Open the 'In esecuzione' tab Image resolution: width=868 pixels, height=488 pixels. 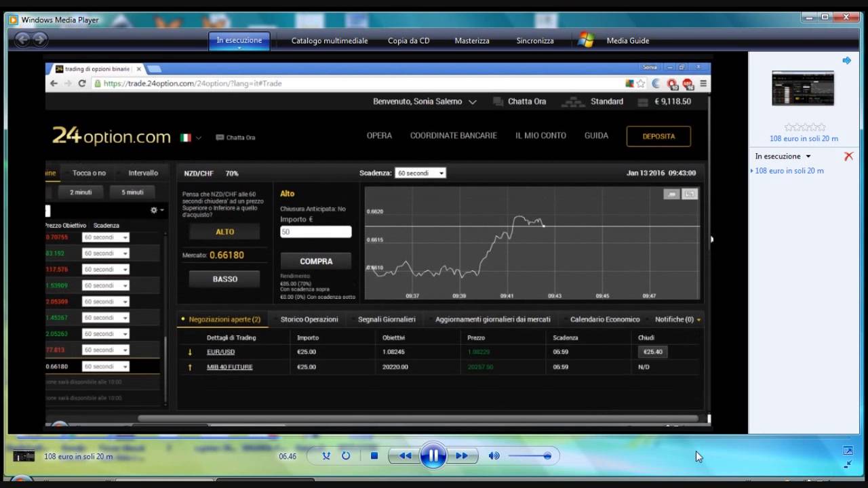coord(239,41)
